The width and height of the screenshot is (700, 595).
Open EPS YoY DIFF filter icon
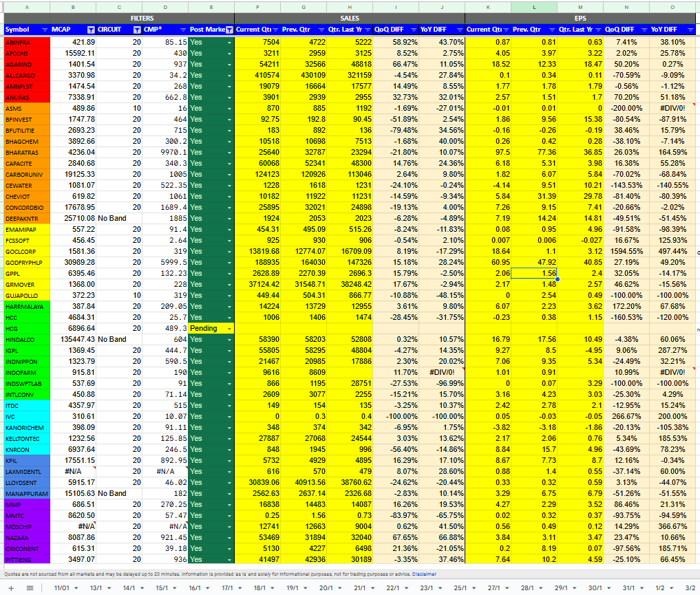[x=690, y=30]
